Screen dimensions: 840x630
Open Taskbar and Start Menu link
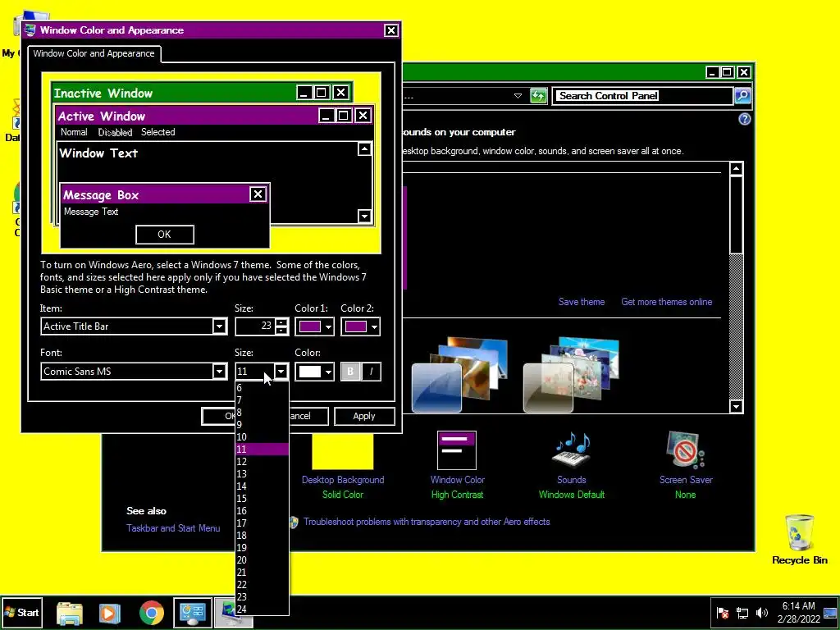click(173, 528)
